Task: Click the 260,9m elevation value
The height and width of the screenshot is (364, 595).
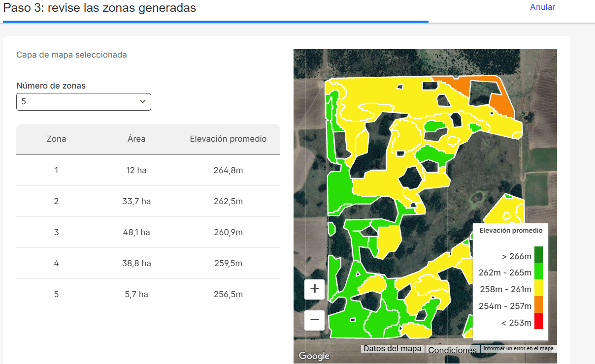Action: [x=229, y=233]
